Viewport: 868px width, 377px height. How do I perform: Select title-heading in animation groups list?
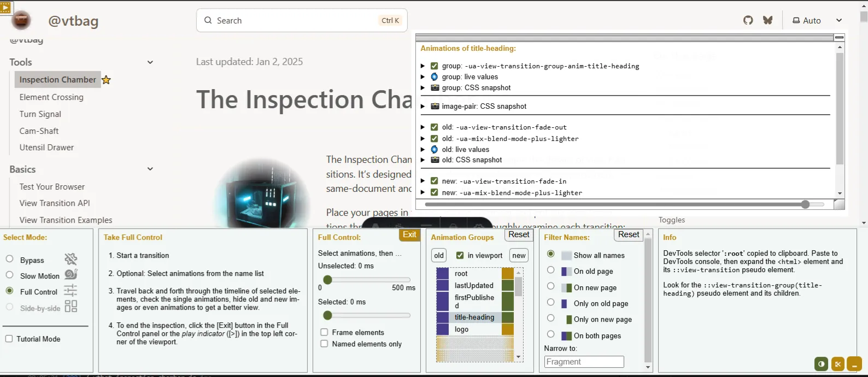[474, 317]
